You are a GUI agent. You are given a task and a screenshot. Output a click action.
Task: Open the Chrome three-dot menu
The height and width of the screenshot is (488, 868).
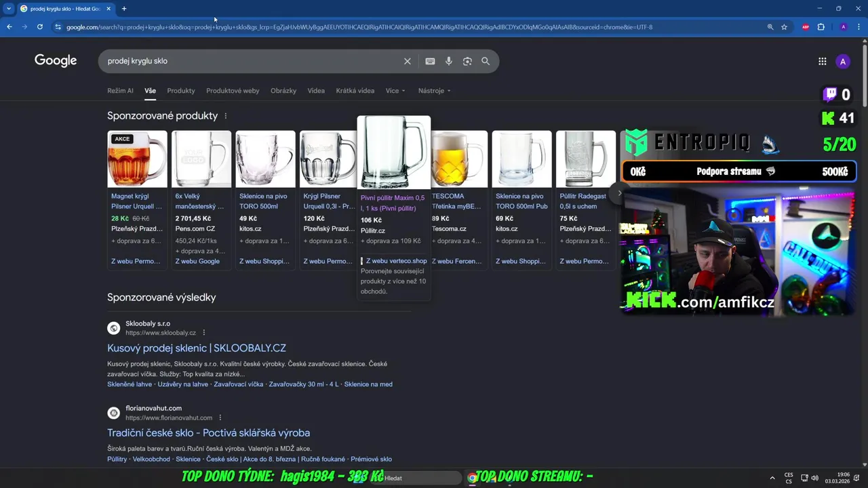click(x=859, y=27)
